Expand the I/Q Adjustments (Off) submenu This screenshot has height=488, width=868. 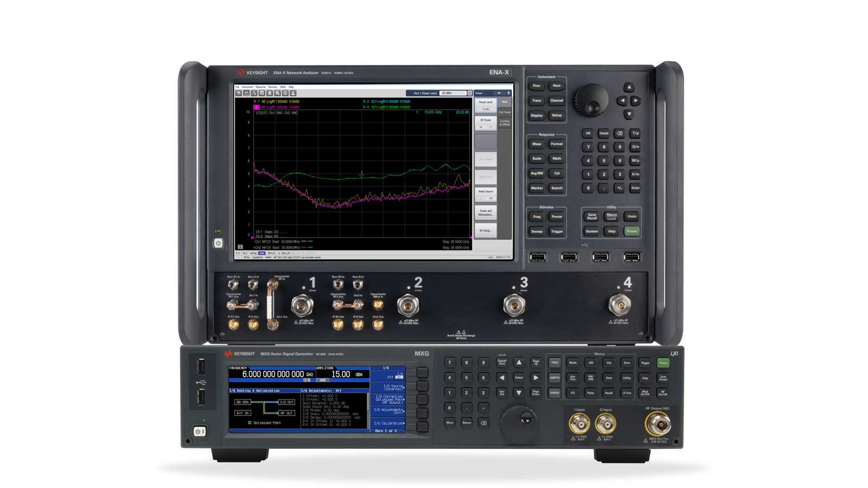click(x=391, y=410)
